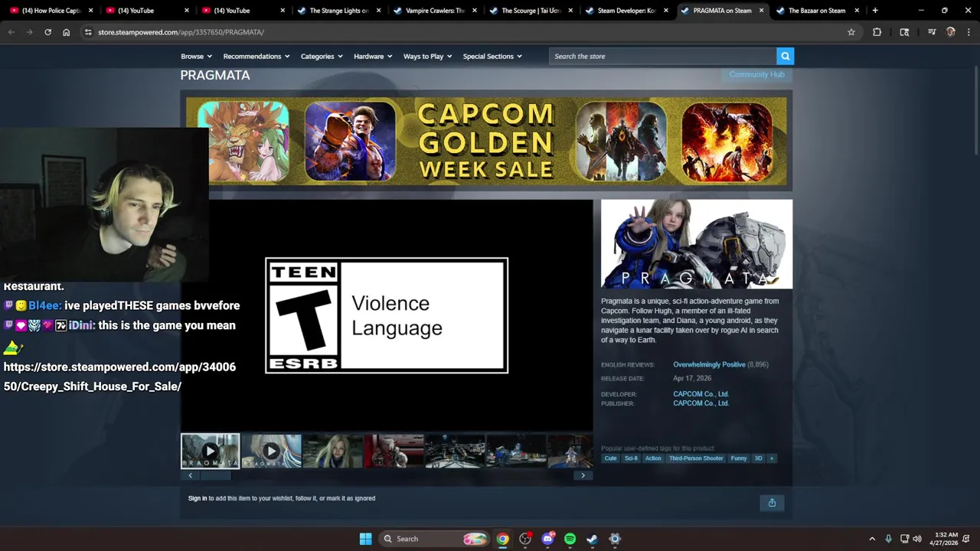
Task: Click the release date text Apr 17, 2026
Action: [692, 378]
